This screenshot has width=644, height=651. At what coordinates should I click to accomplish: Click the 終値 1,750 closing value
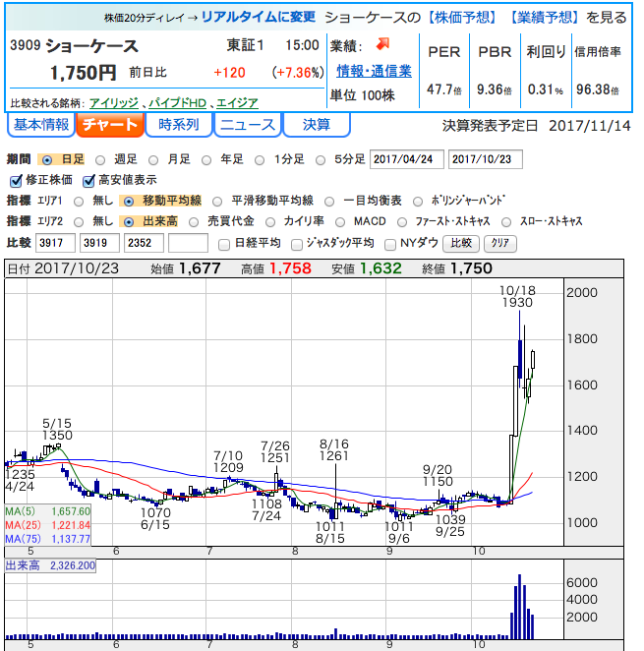tap(457, 268)
